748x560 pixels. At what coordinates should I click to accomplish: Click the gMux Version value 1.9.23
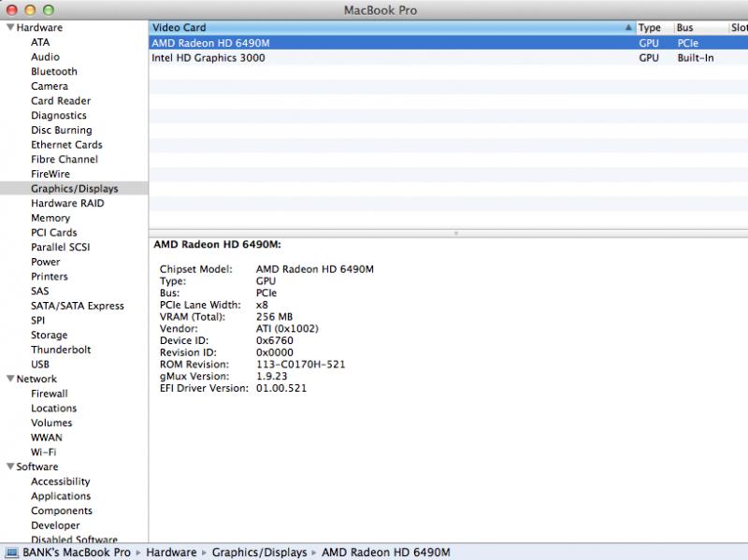click(x=272, y=377)
